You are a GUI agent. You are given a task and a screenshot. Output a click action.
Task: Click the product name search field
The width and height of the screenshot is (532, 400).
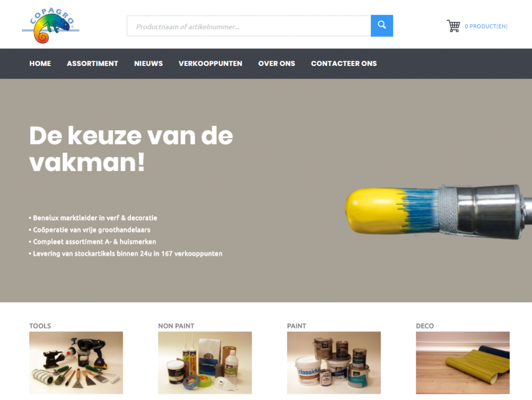click(249, 26)
